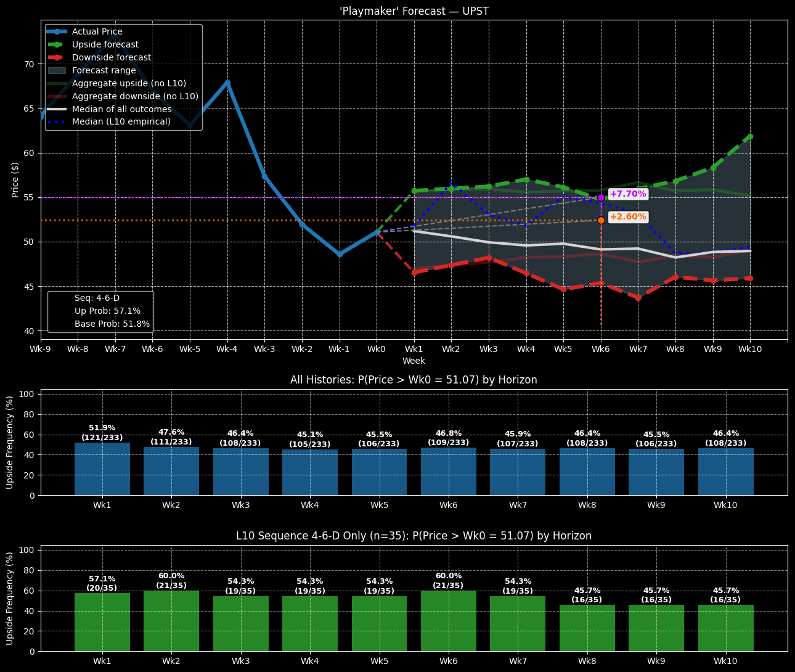The height and width of the screenshot is (672, 795).
Task: Click the '(20/35)' bar label
Action: click(102, 588)
